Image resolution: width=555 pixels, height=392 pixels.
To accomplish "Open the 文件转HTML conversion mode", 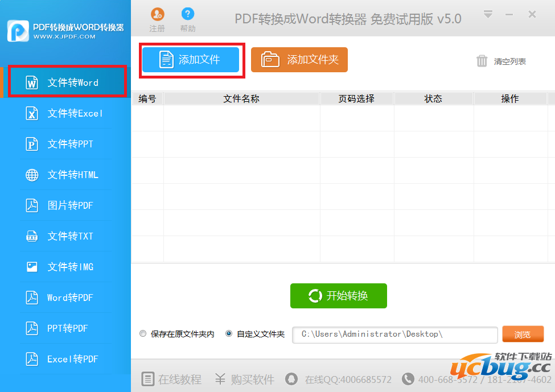I will [x=65, y=175].
